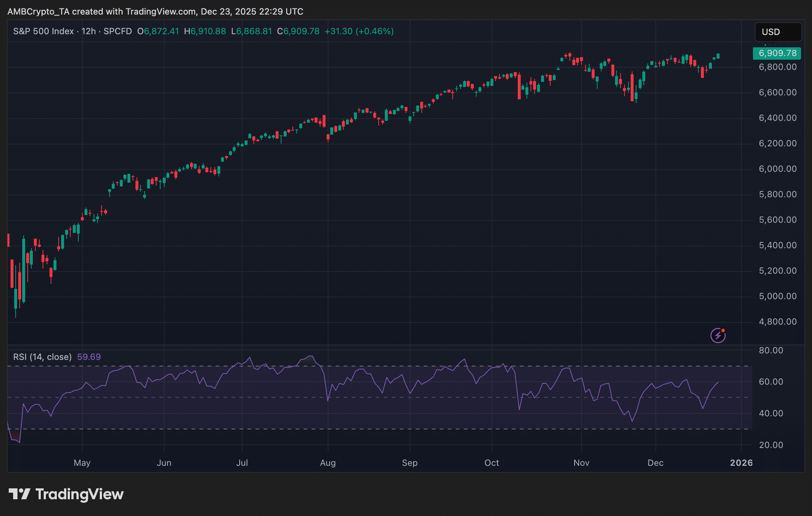Click the RSI 20.00 scale label

click(x=771, y=445)
